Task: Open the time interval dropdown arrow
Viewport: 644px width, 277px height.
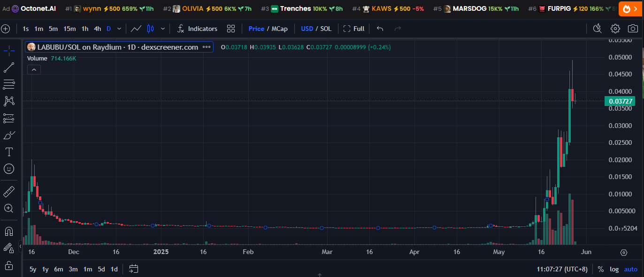Action: coord(119,29)
